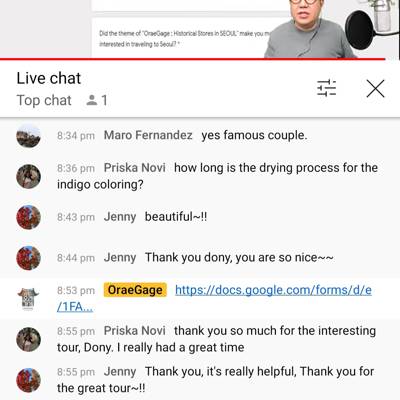Click Jenny's avatar beside beautiful~!! message

pos(28,217)
